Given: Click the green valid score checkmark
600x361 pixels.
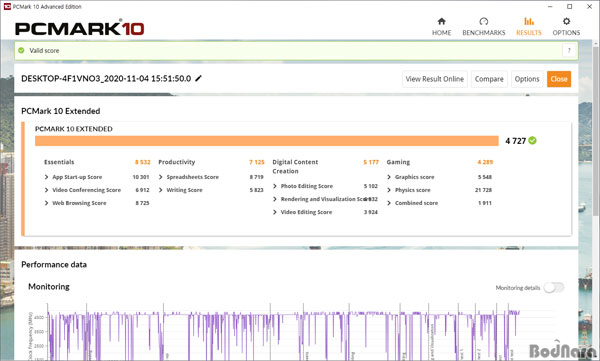Looking at the screenshot, I should 21,51.
